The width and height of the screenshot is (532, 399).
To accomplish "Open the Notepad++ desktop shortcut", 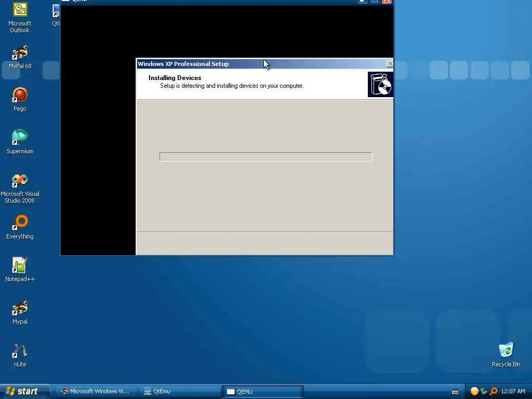I will coord(20,270).
